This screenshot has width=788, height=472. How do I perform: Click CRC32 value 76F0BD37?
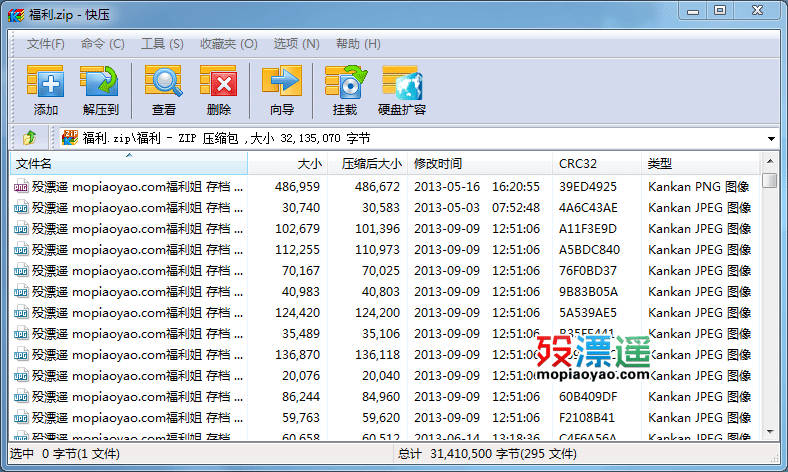click(x=587, y=271)
